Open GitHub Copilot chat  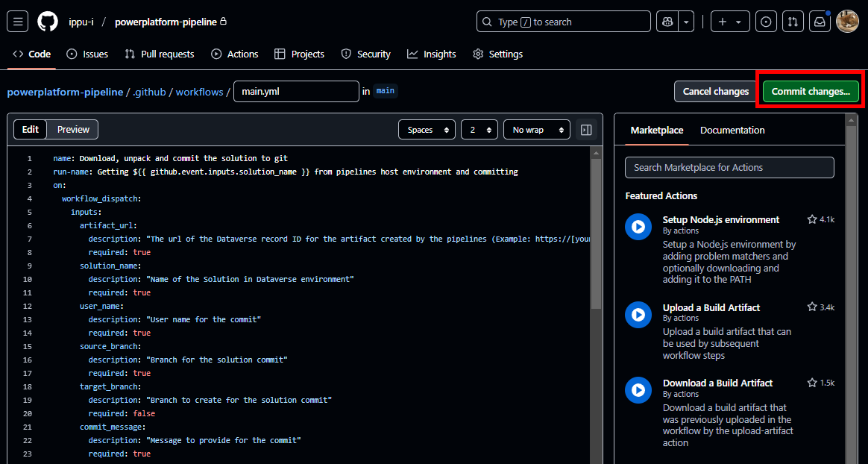(666, 21)
